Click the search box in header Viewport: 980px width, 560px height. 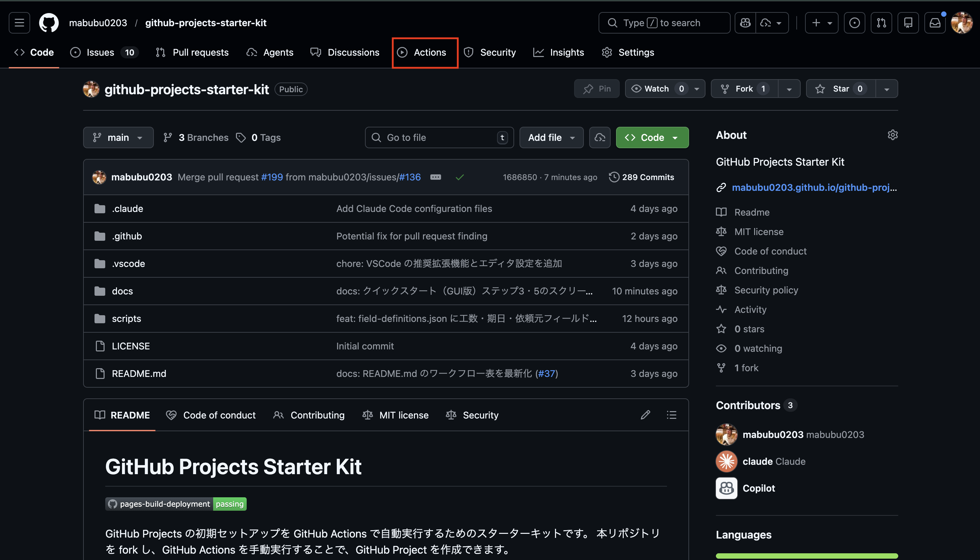664,23
